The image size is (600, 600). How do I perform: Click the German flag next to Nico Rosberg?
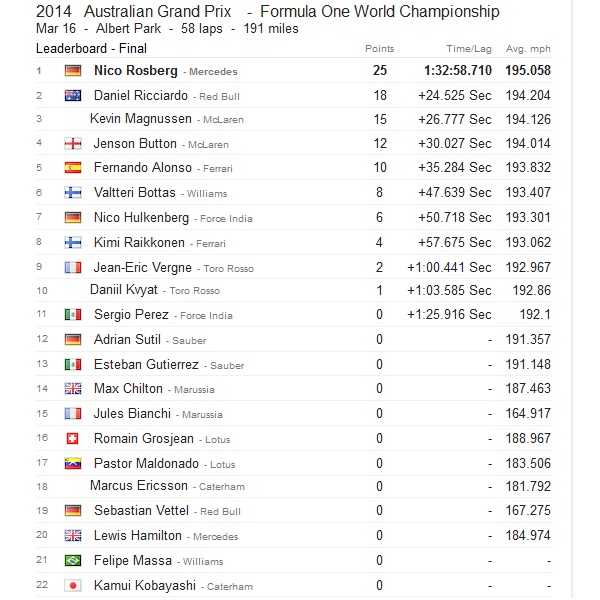point(73,71)
